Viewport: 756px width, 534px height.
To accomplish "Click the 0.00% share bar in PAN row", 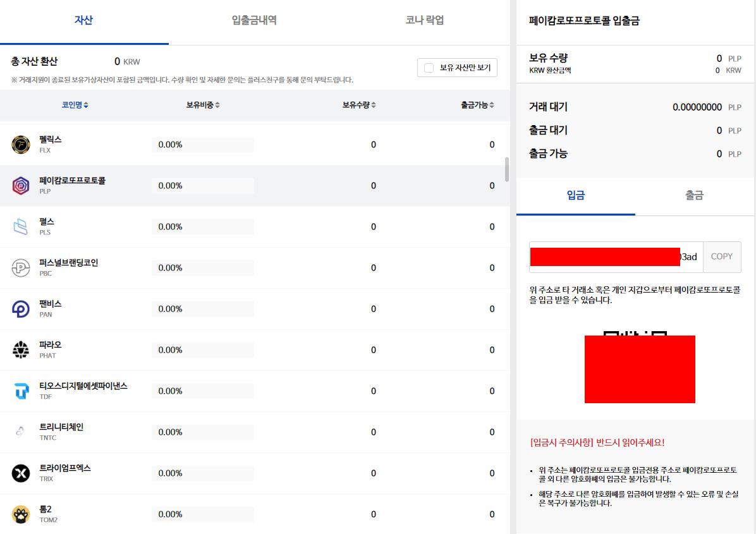I will click(202, 309).
